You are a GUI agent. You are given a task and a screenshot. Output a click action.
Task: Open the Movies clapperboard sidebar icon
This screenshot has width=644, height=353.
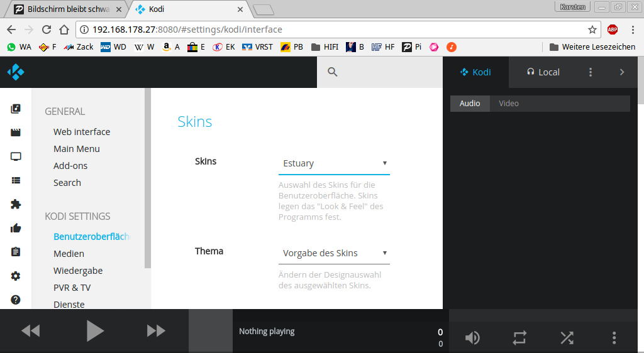(16, 133)
